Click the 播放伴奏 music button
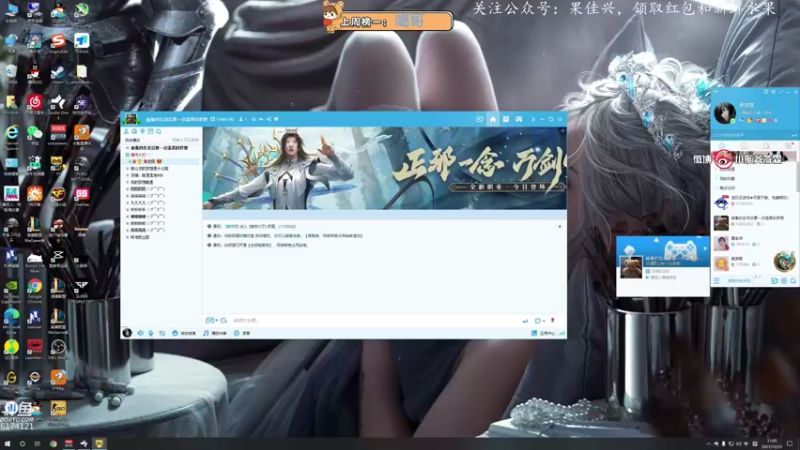The image size is (800, 450). coord(215,333)
